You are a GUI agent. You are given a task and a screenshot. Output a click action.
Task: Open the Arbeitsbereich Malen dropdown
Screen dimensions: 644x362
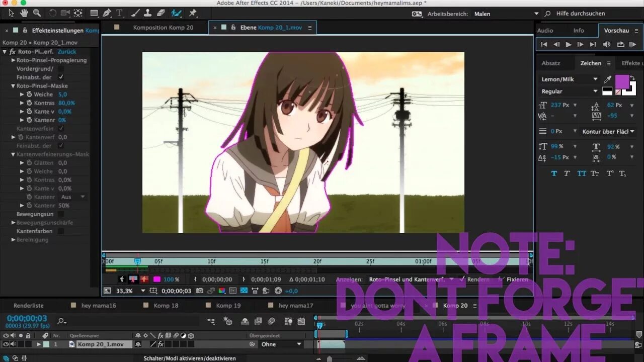506,14
